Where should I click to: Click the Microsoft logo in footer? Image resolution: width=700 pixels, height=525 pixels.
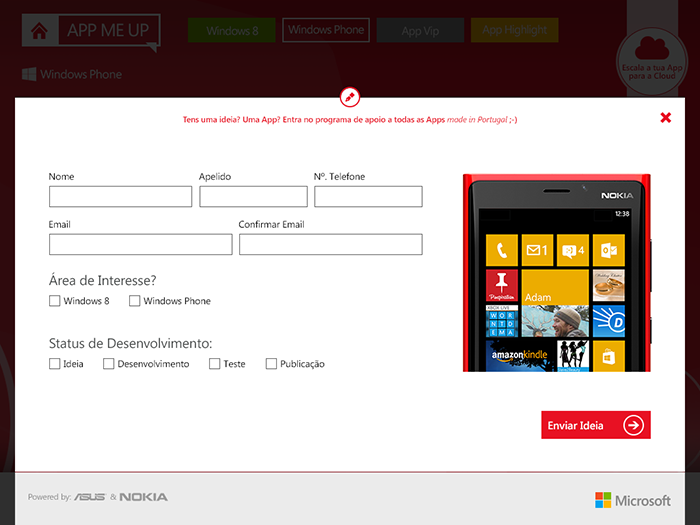pyautogui.click(x=633, y=500)
